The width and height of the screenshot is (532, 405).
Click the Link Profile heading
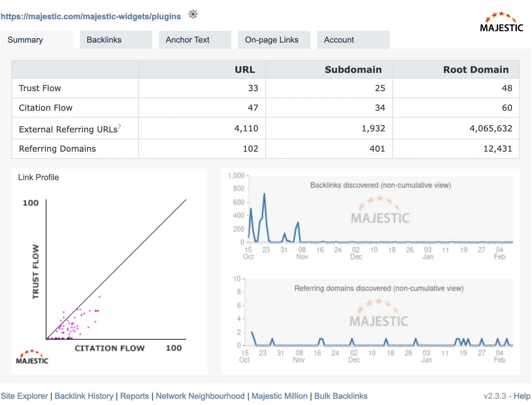click(39, 177)
